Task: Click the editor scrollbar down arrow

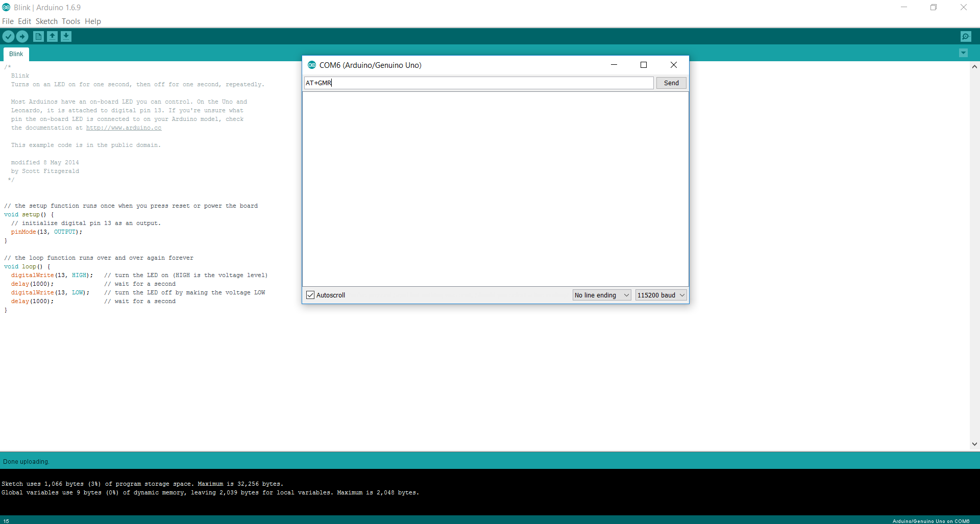Action: [x=974, y=444]
